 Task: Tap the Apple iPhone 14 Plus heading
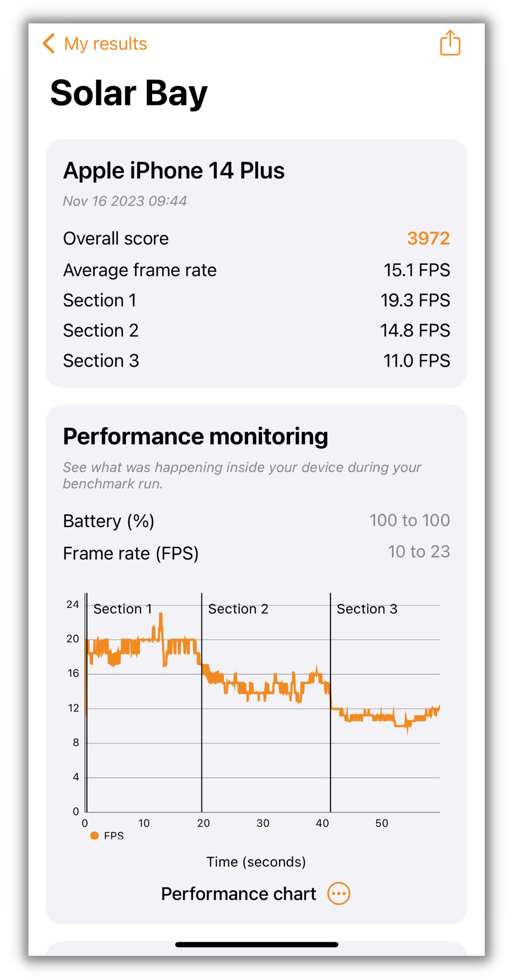click(x=174, y=171)
